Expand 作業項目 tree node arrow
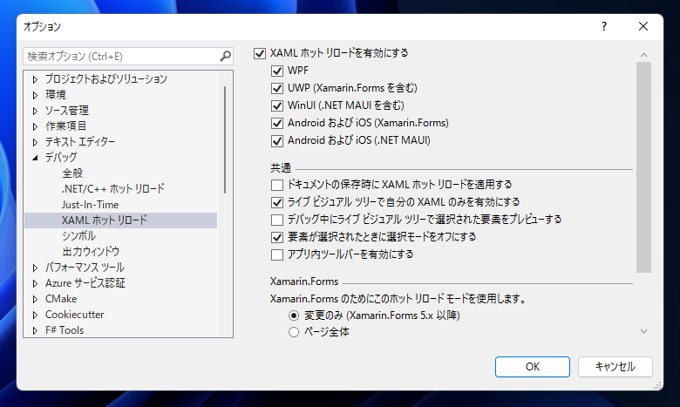The height and width of the screenshot is (407, 680). 35,126
